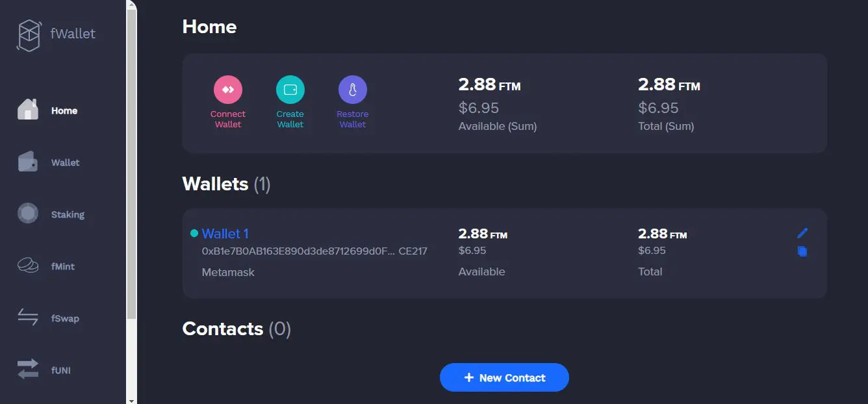Click the Create Wallet label
This screenshot has width=868, height=404.
tap(290, 119)
